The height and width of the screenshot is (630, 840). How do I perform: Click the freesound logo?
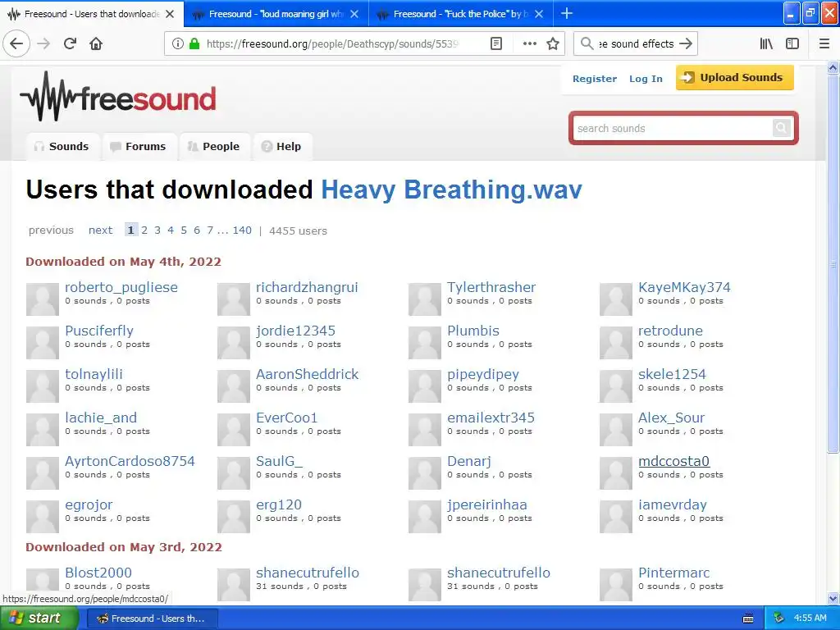118,97
